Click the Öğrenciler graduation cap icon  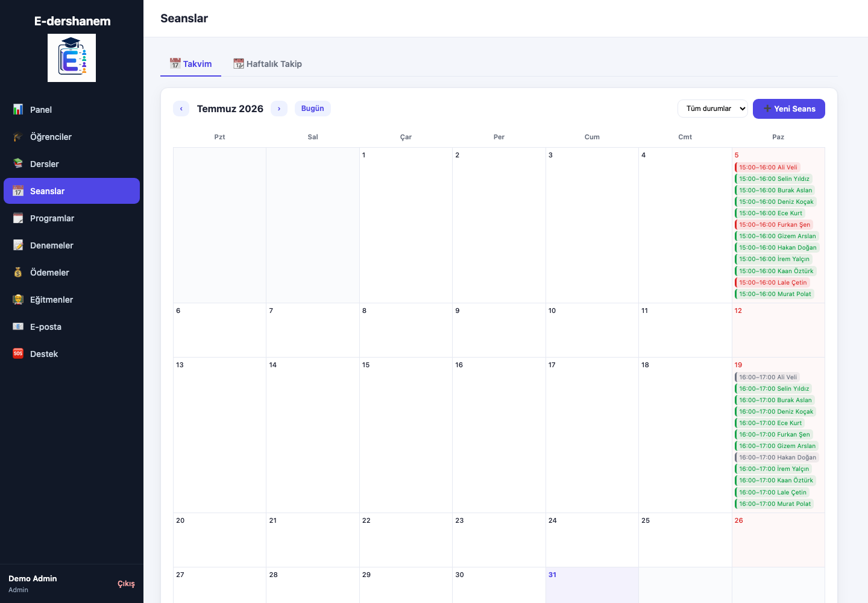pos(18,137)
